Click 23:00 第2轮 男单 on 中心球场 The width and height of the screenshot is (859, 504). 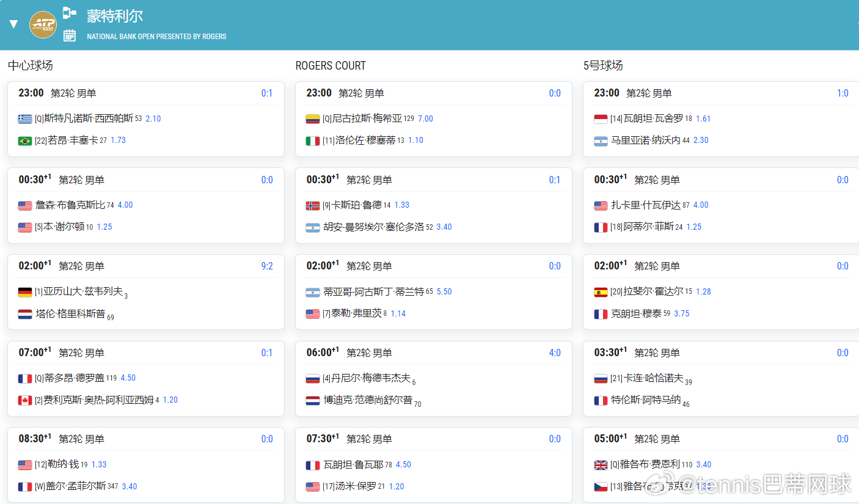click(x=57, y=93)
